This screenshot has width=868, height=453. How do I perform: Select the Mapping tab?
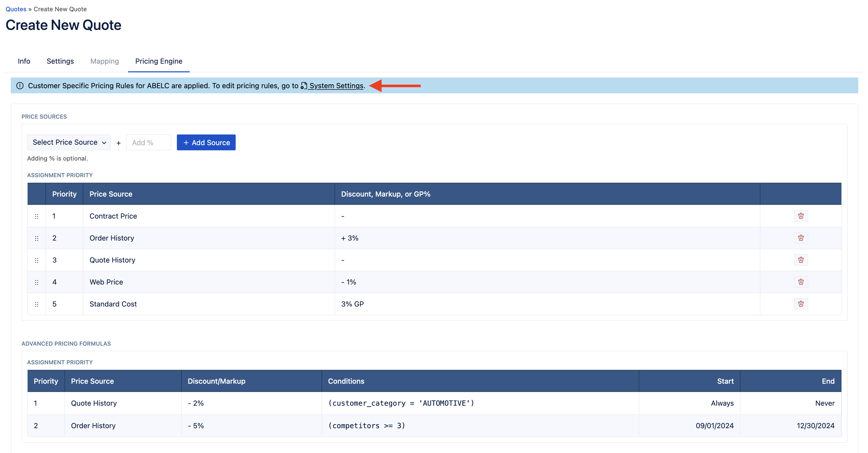105,61
